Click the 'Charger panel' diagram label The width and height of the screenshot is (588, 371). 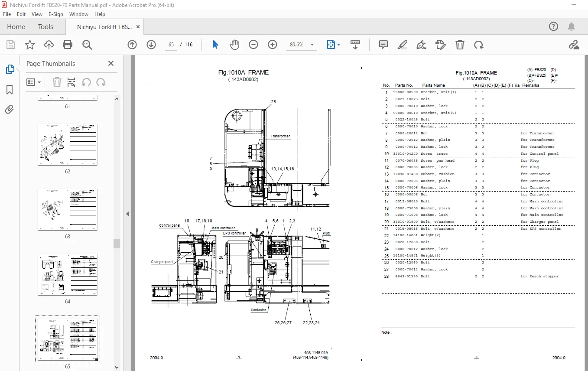[x=162, y=262]
